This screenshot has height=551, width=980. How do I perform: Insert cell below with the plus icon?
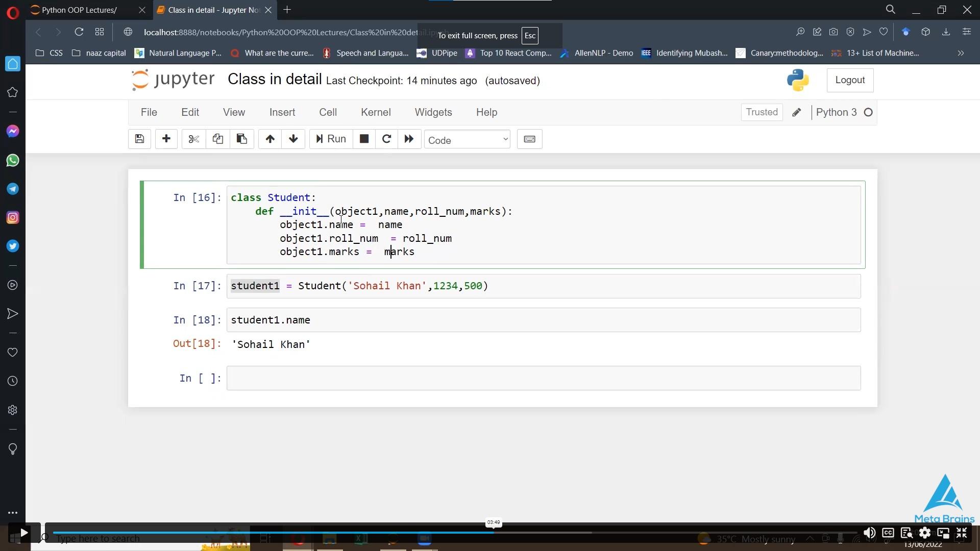pos(166,139)
